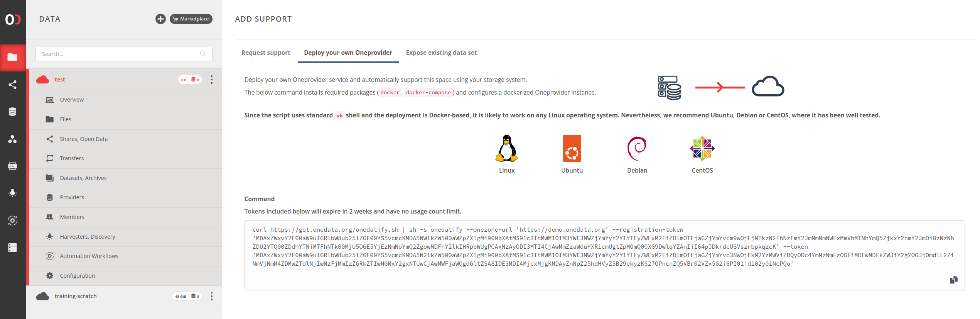
Task: Open the Shares section in the dark sidebar
Action: (x=13, y=85)
